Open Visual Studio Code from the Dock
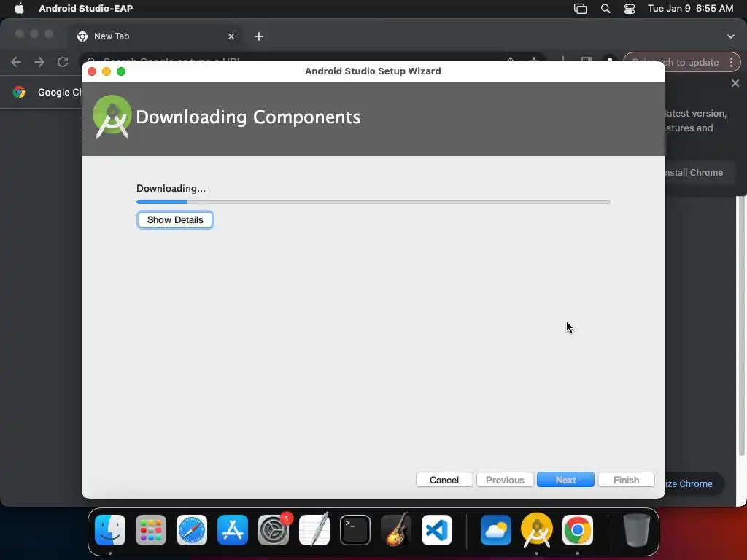747x560 pixels. (x=437, y=530)
